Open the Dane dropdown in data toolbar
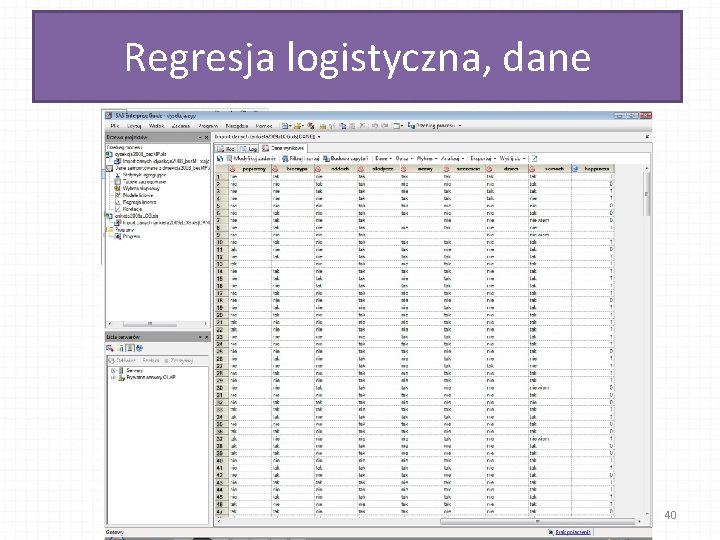This screenshot has height=540, width=720. [x=383, y=158]
